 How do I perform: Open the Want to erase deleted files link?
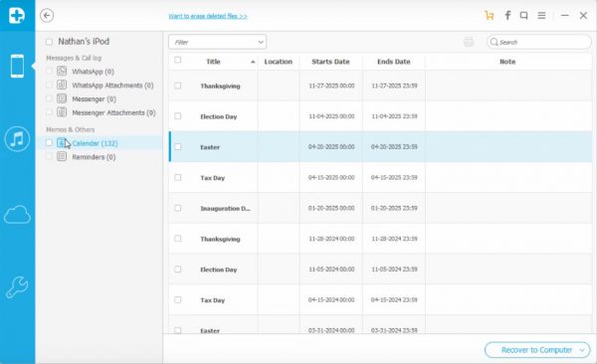coord(208,16)
